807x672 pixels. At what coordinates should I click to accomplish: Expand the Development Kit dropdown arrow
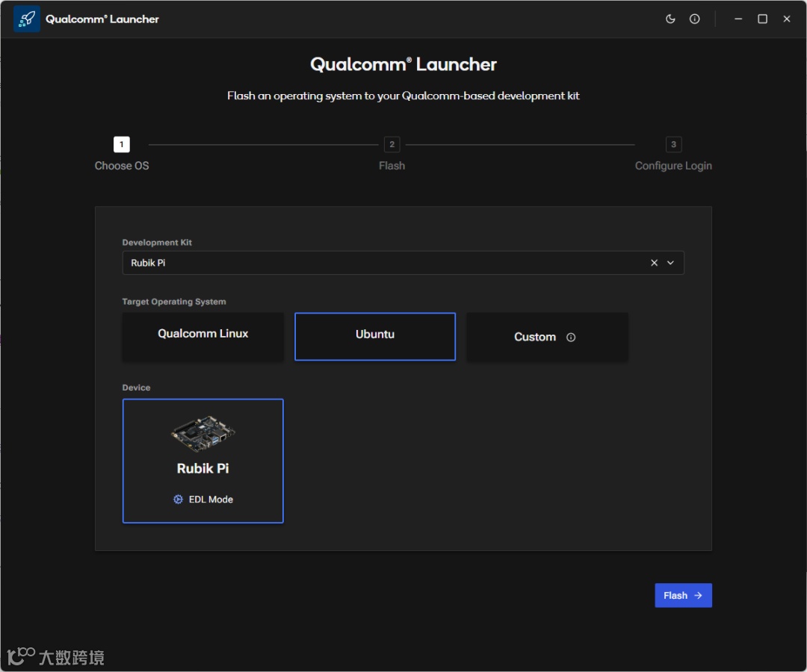click(x=670, y=263)
